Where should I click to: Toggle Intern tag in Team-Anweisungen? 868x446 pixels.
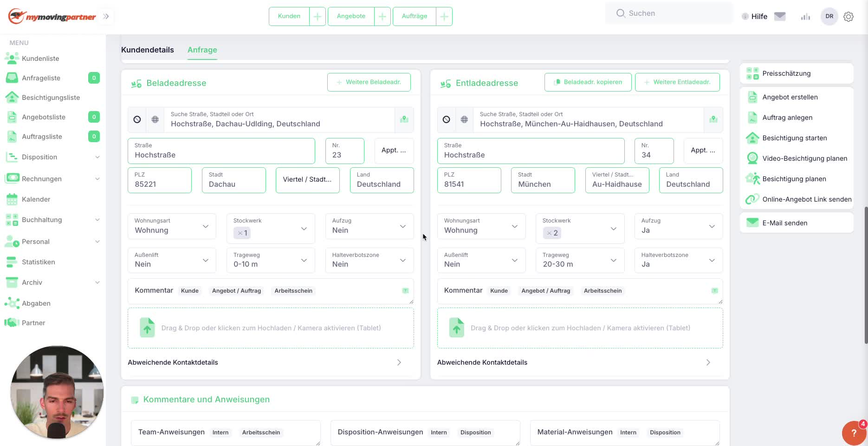click(220, 433)
